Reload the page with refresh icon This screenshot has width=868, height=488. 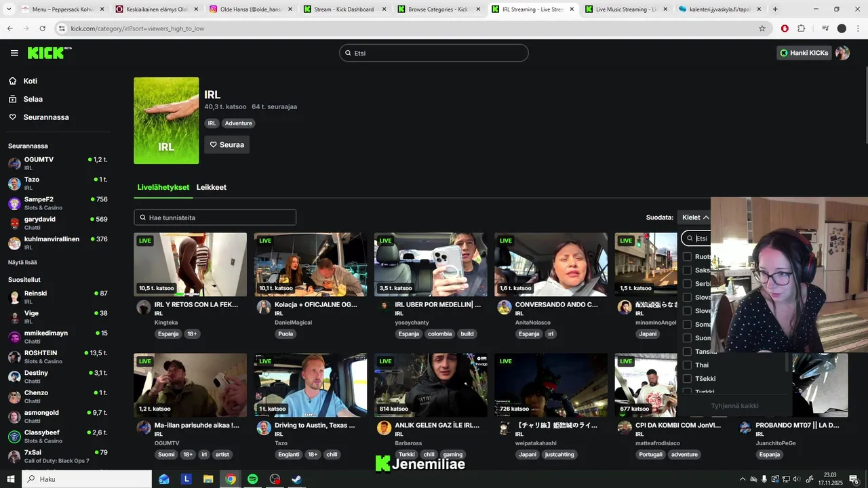[43, 28]
